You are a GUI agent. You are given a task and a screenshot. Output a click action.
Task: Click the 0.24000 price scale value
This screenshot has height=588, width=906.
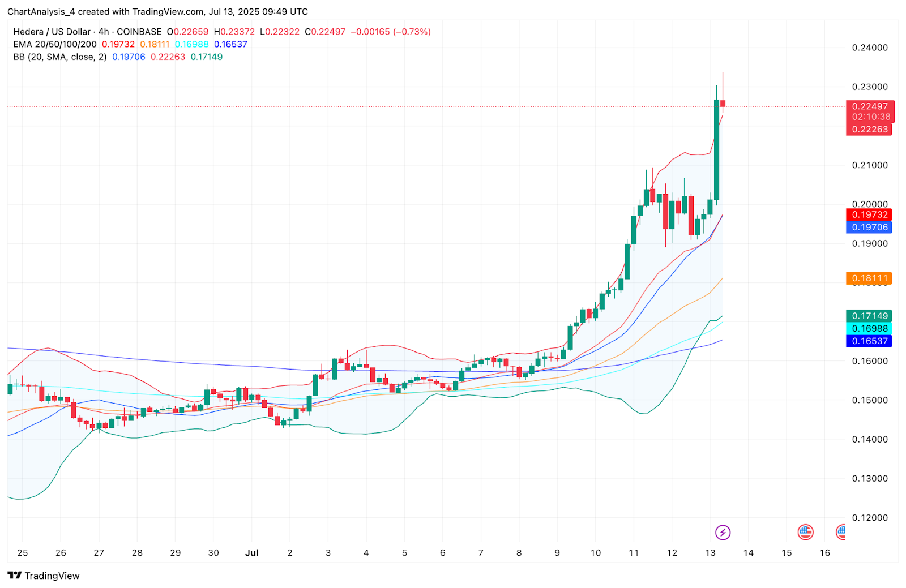(x=870, y=48)
